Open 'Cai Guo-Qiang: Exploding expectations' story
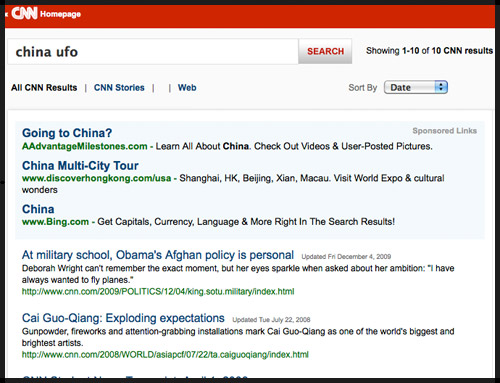Screen dimensions: 500x383 pyautogui.click(x=123, y=318)
